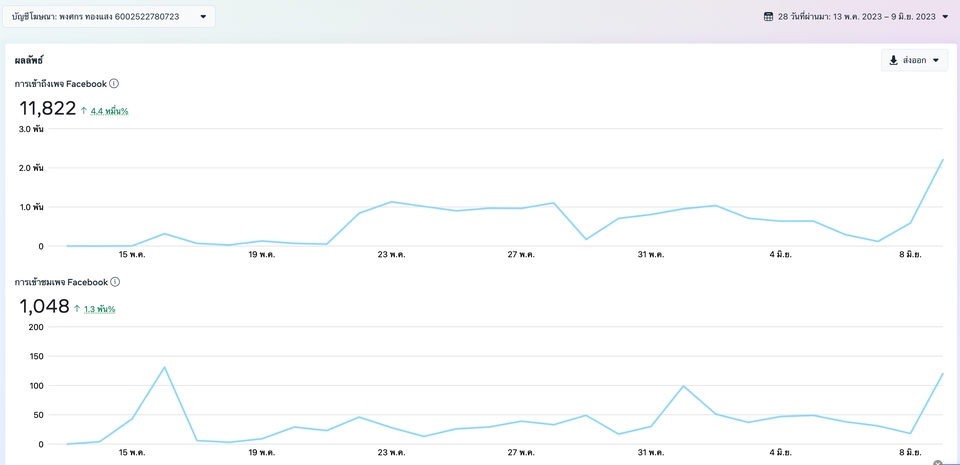
Task: Click the 31 พ.ค. marker on visits chart
Action: [x=651, y=453]
